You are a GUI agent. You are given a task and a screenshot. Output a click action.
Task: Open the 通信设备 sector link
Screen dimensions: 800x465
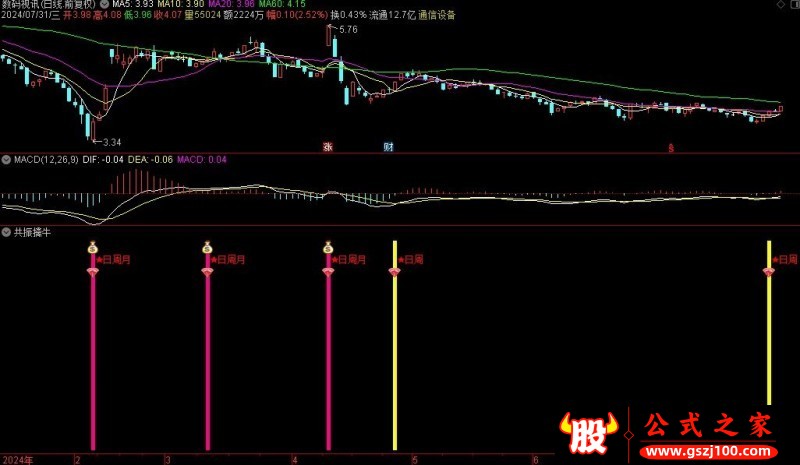tap(437, 15)
